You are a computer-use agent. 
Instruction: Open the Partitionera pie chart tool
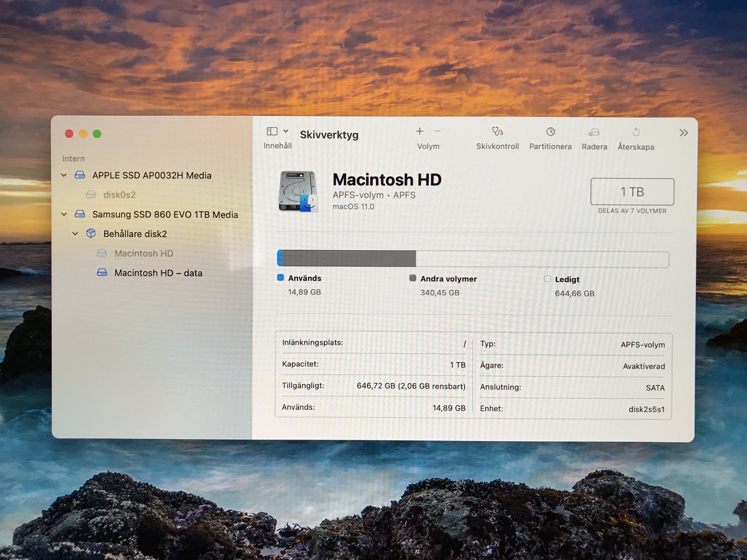click(550, 132)
